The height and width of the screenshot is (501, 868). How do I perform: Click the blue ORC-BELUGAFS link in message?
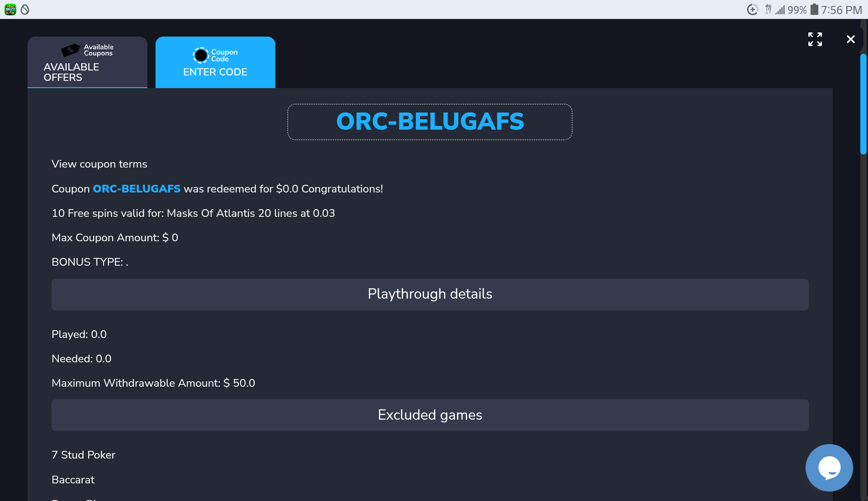[137, 189]
